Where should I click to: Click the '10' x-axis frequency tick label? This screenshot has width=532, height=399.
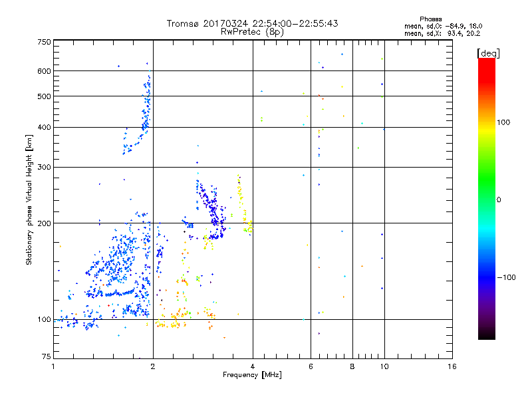[384, 367]
